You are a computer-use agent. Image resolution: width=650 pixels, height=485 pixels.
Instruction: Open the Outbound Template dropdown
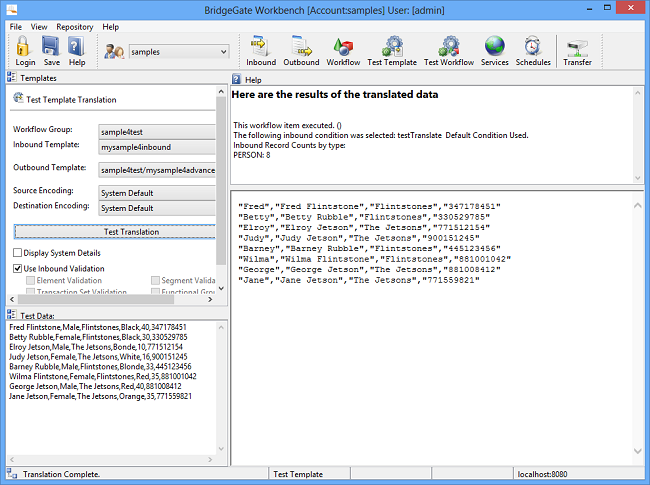pyautogui.click(x=157, y=170)
